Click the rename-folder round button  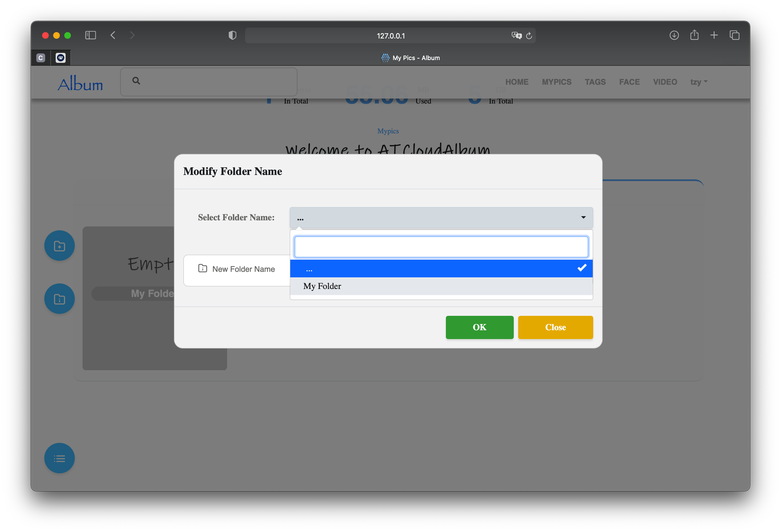click(60, 299)
